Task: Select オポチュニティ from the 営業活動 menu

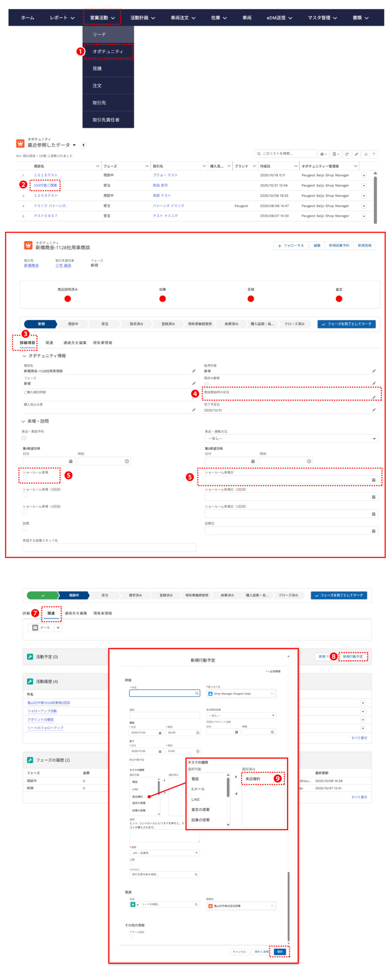Action: tap(108, 51)
